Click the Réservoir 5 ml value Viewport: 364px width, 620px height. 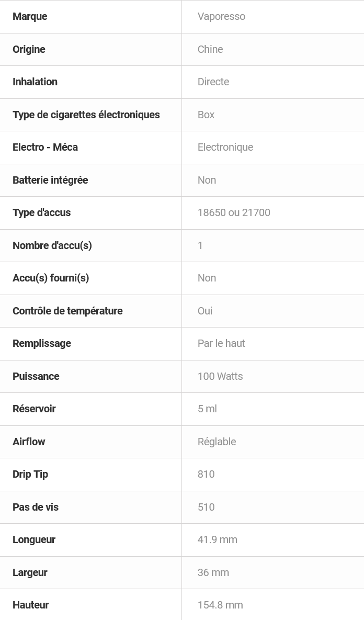click(207, 409)
